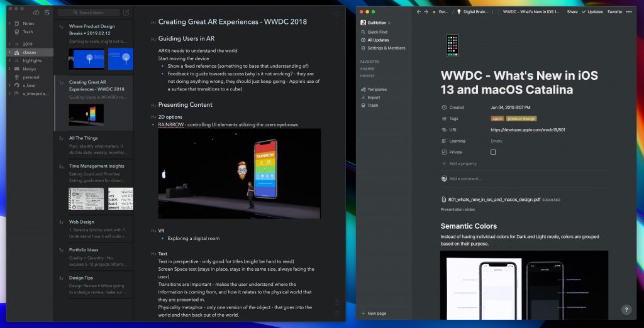The image size is (644, 328).
Task: Expand the Notes section chevron in Bear
Action: coord(9,24)
